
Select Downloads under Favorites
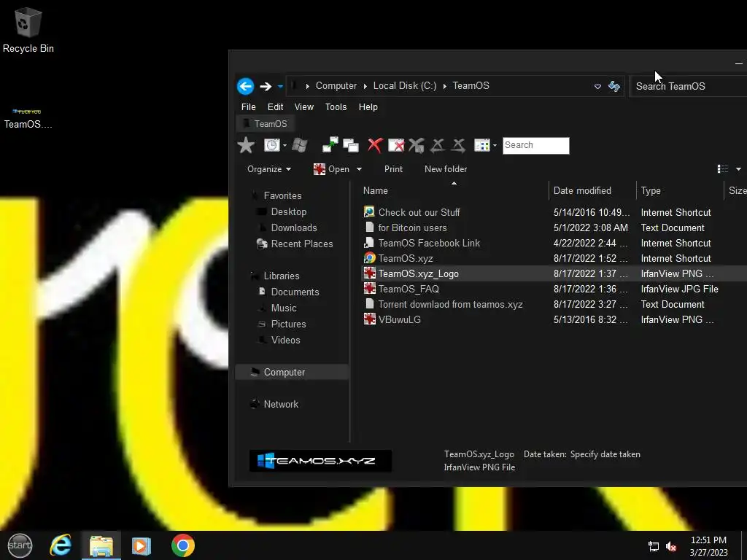click(x=294, y=228)
